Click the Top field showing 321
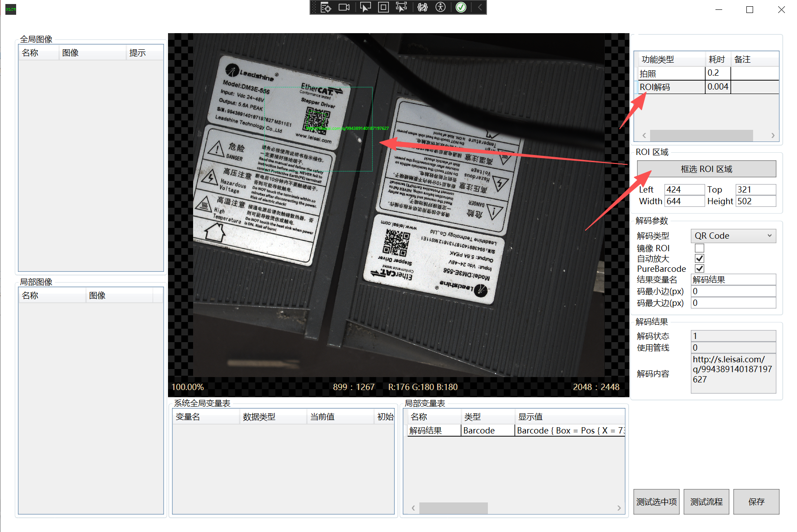Screen dimensions: 797x532 click(756, 189)
